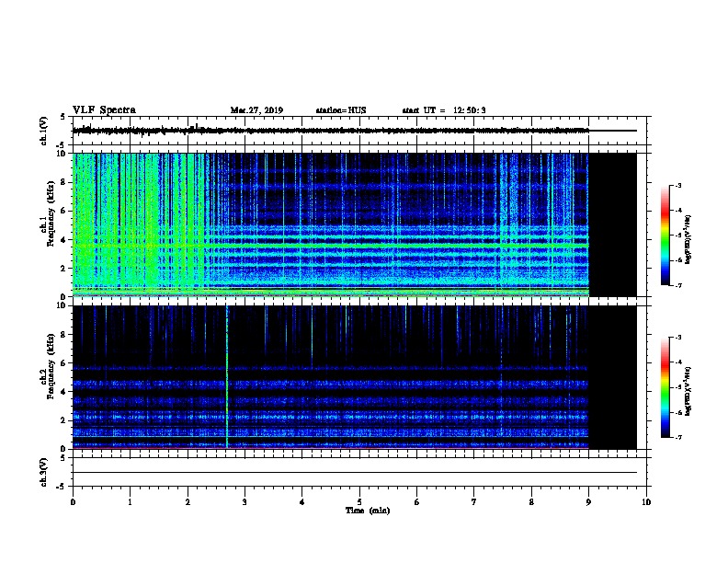Click the "Time (min)" x-axis label
Screen dimensions: 728x563
(368, 511)
